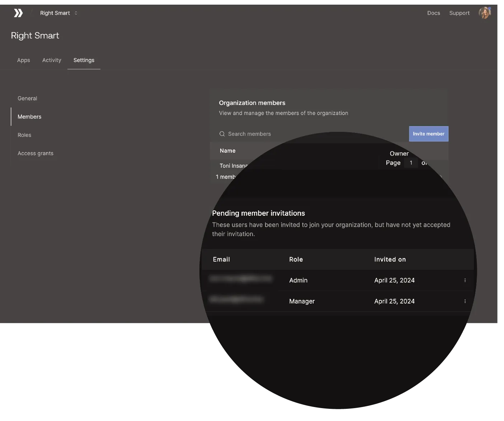Open the user avatar menu
This screenshot has height=421, width=504.
[x=485, y=13]
